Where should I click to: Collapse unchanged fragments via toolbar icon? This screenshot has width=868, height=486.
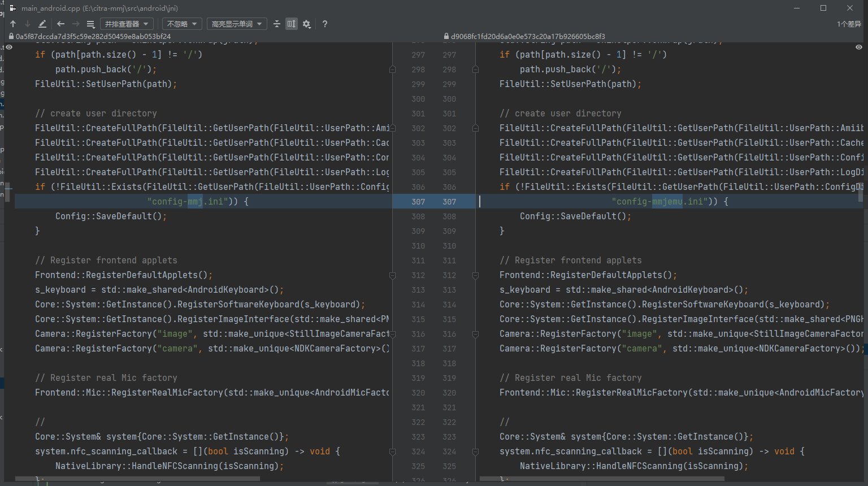[277, 24]
